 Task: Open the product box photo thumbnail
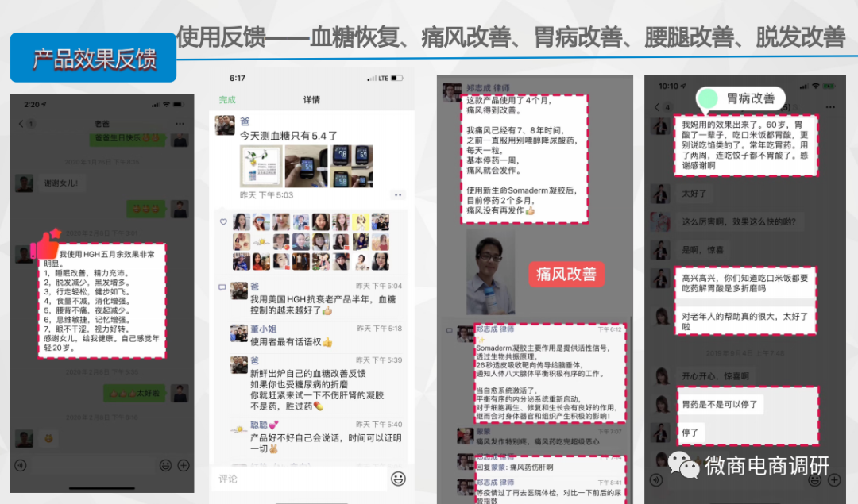point(261,166)
